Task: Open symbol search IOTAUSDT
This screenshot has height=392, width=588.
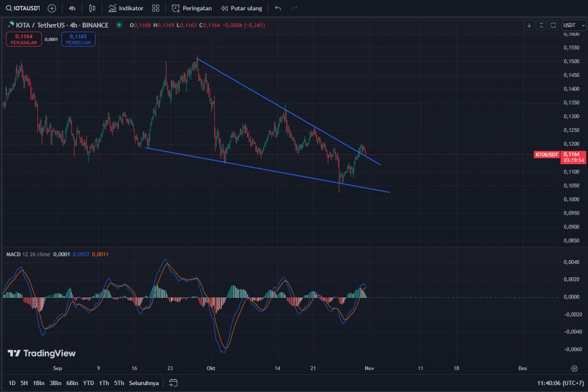Action: coord(22,8)
